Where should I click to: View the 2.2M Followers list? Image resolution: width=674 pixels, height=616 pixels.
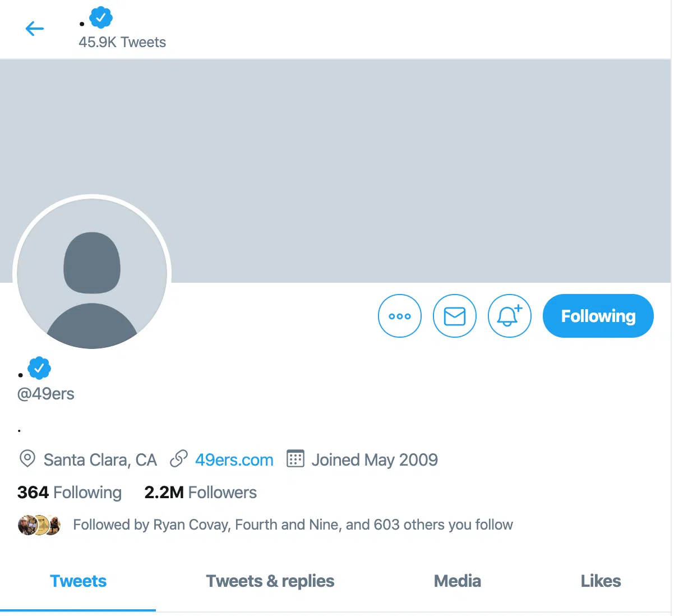tap(200, 493)
